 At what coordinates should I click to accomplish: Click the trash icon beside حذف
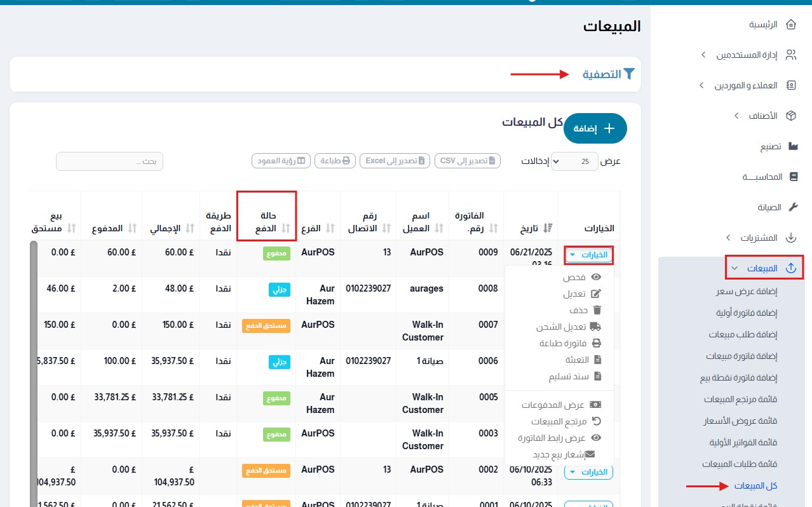(x=597, y=310)
